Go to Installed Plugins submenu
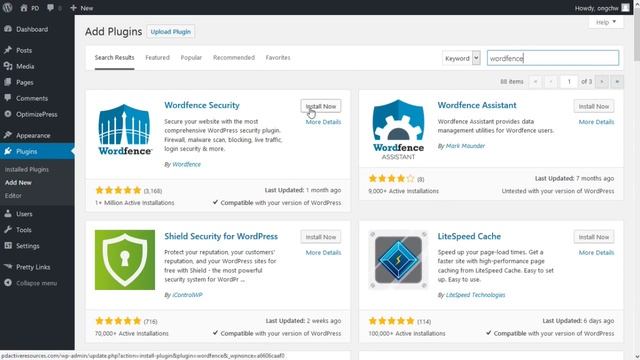Screen dimensions: 640x360 [x=27, y=169]
